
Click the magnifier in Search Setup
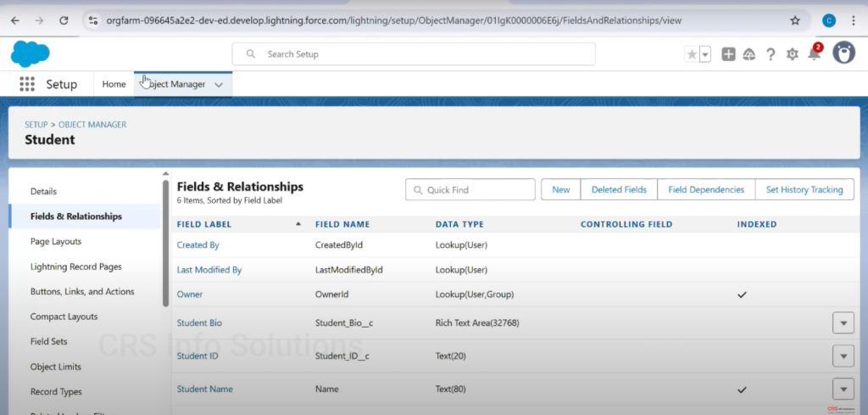[250, 54]
